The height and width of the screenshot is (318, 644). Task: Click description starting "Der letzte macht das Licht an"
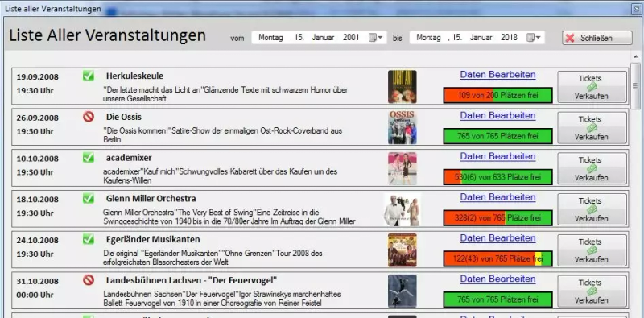(225, 94)
